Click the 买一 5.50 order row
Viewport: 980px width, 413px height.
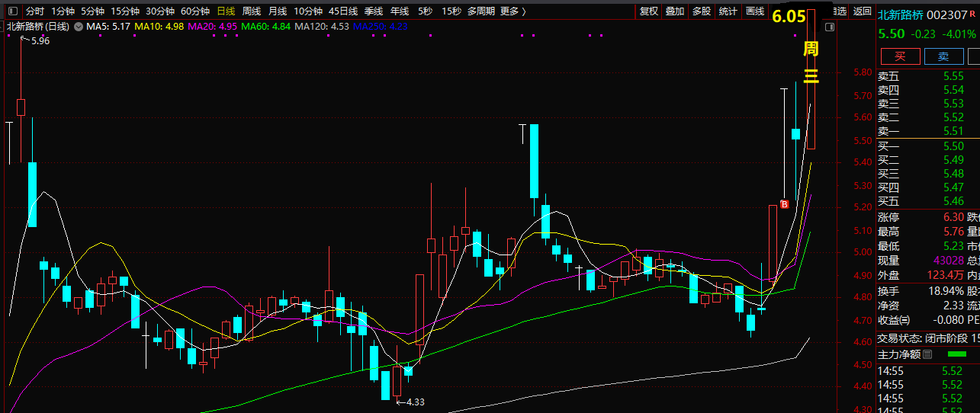click(x=928, y=146)
